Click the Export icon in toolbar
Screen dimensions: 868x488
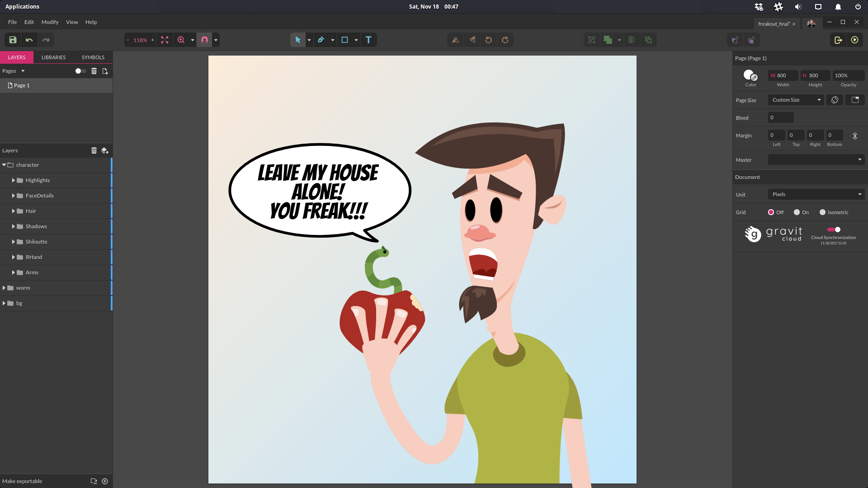[838, 40]
